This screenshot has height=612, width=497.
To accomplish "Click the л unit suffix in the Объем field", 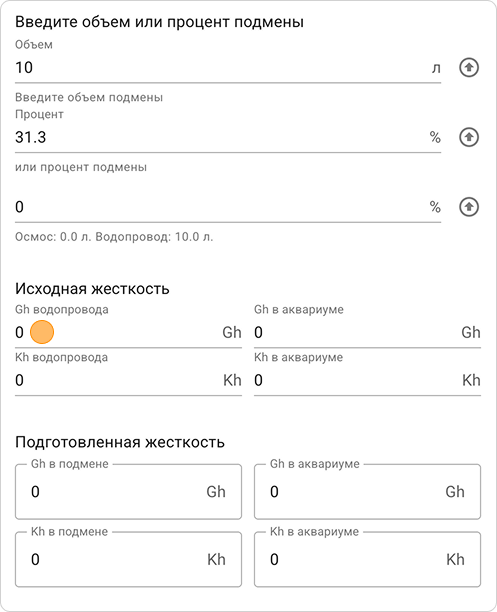I will pos(436,68).
